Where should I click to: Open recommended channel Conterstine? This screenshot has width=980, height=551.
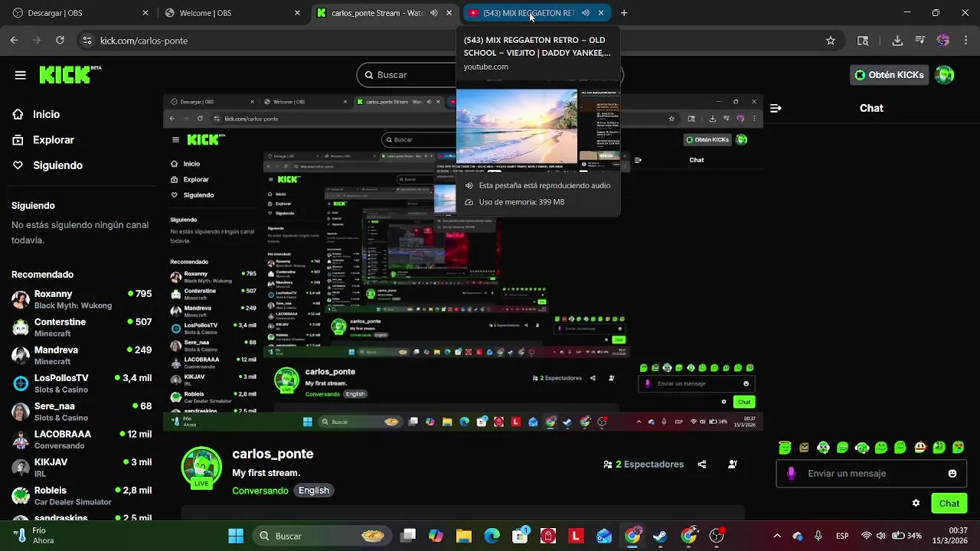pyautogui.click(x=81, y=328)
